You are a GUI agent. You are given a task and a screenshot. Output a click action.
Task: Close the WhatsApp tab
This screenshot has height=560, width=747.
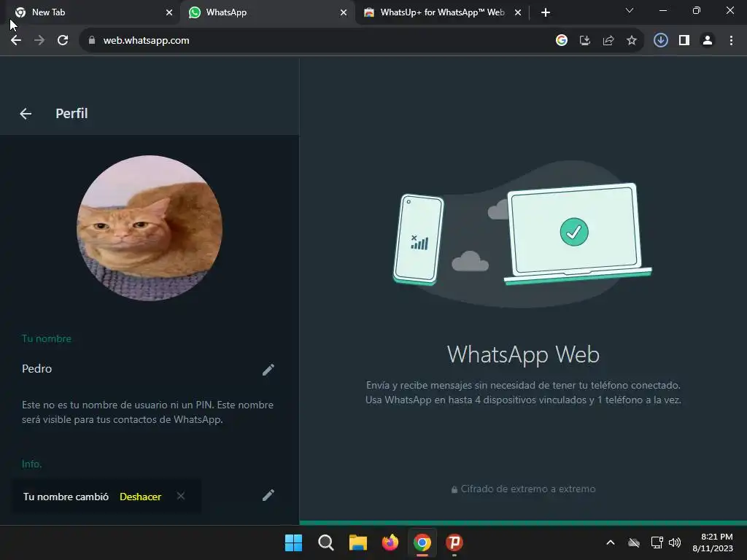(344, 12)
